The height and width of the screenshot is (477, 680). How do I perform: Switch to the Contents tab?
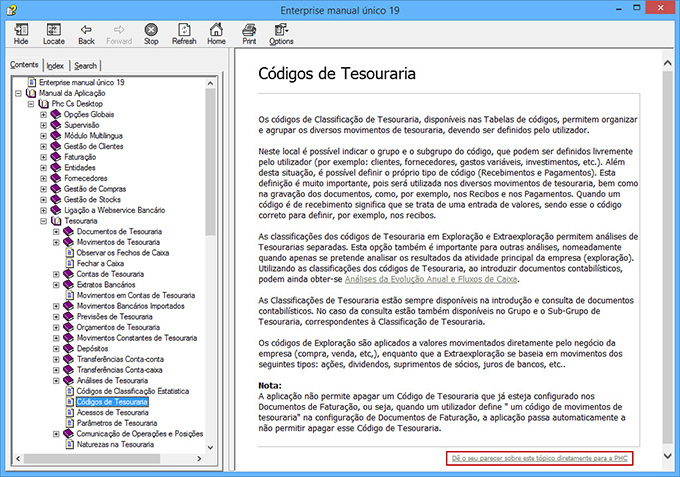coord(24,65)
